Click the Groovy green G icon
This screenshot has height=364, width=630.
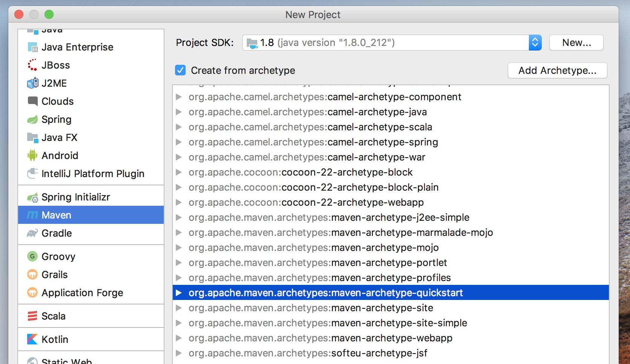pos(32,256)
